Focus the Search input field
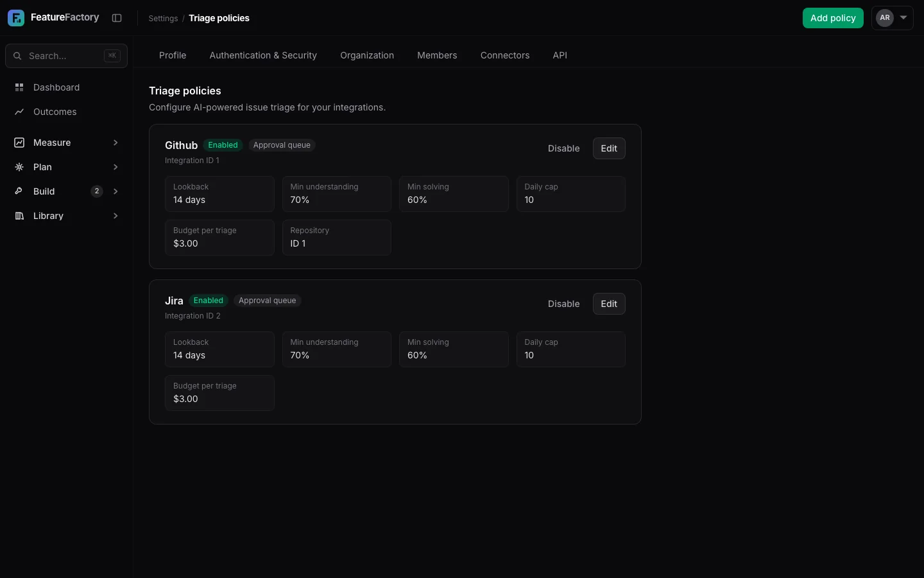Image resolution: width=924 pixels, height=578 pixels. 66,56
